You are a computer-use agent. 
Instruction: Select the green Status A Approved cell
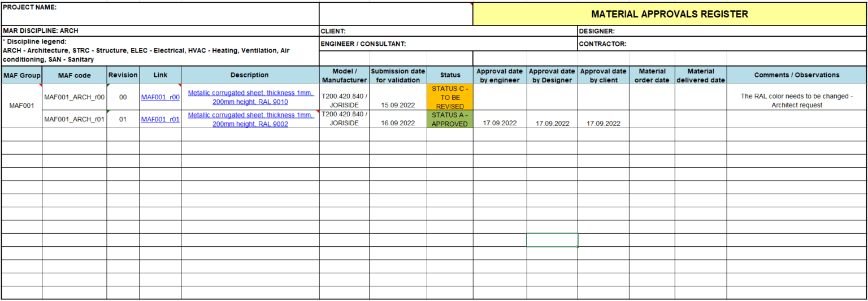tap(449, 119)
